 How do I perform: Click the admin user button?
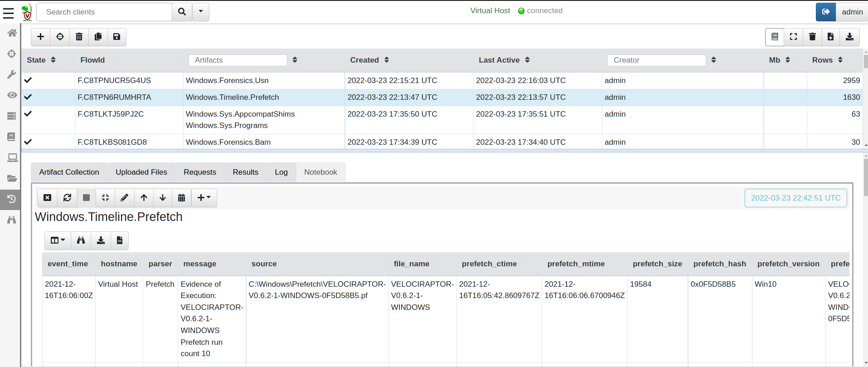tap(852, 12)
